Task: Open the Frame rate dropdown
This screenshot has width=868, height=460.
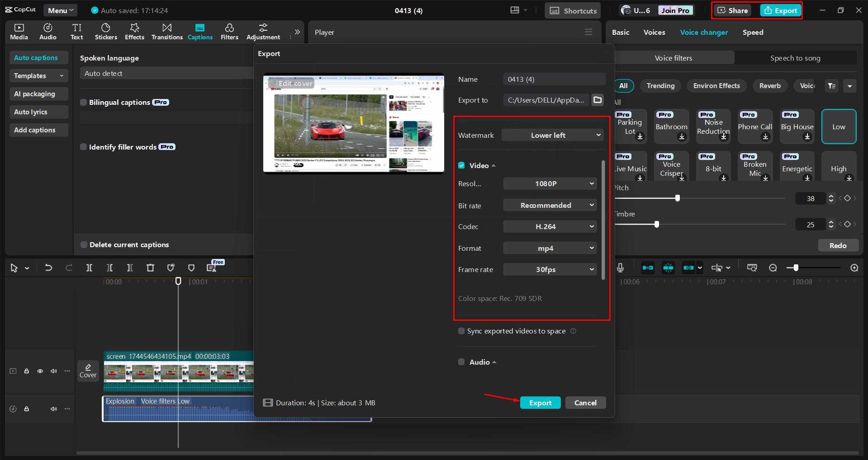Action: pyautogui.click(x=549, y=269)
